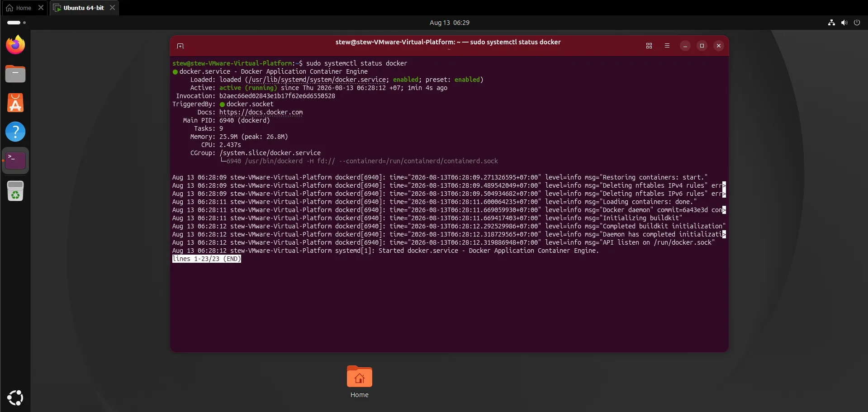Open the terminal hamburger menu
The width and height of the screenshot is (868, 412).
(667, 46)
